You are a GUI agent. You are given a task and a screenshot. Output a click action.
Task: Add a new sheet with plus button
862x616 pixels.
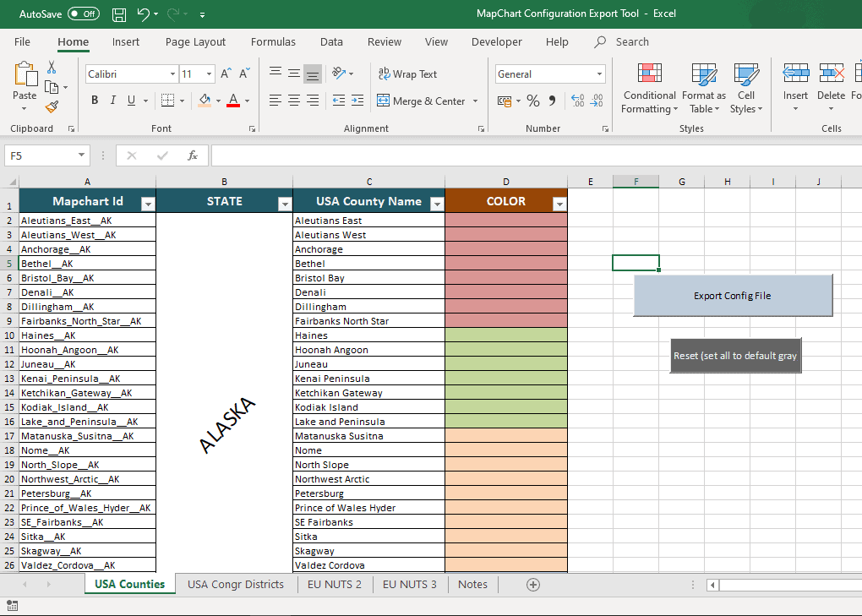pyautogui.click(x=532, y=585)
